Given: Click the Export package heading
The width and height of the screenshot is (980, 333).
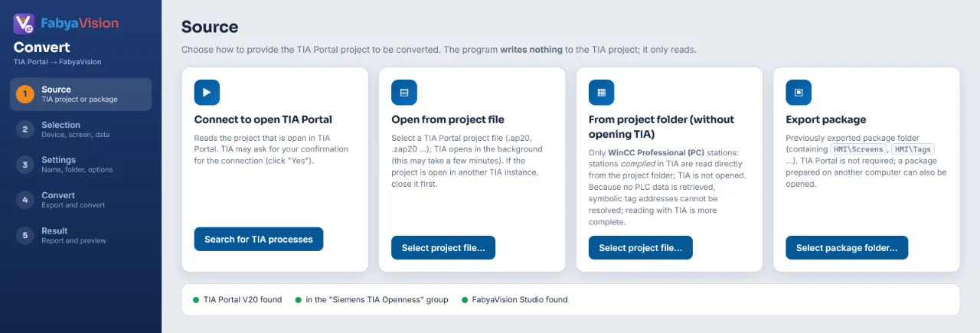Looking at the screenshot, I should (x=826, y=119).
